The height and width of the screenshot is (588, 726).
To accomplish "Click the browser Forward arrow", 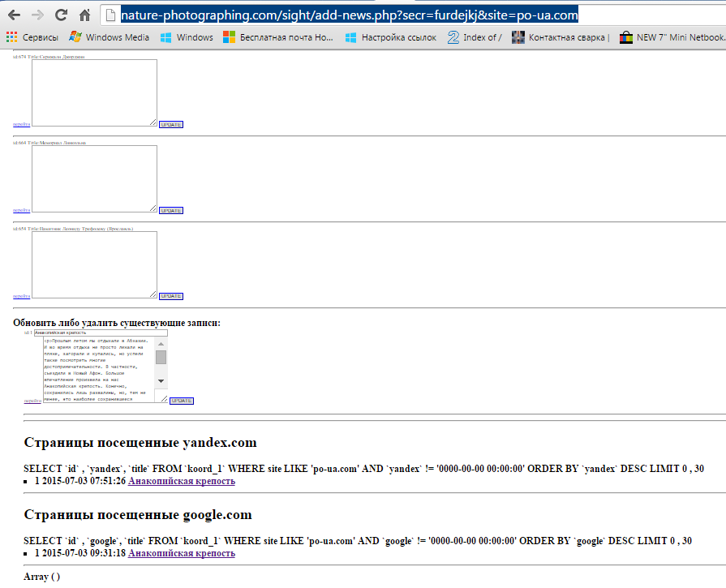I will 37,15.
